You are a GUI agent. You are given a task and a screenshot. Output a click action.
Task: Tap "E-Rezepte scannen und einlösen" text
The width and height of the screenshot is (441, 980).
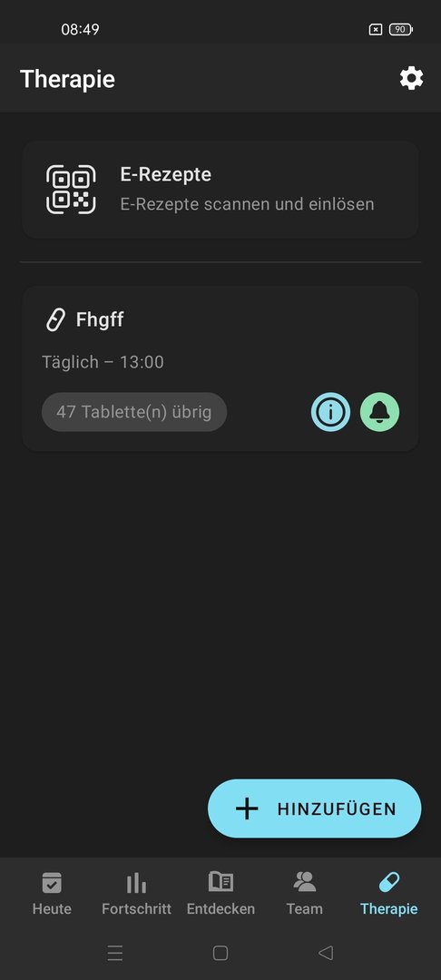click(x=247, y=204)
